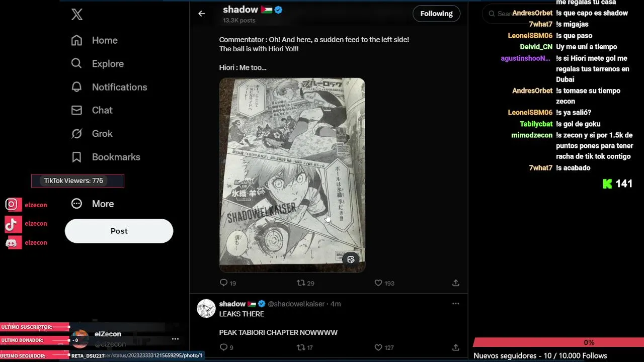644x362 pixels.
Task: Expand the More menu in sidebar
Action: [93, 204]
